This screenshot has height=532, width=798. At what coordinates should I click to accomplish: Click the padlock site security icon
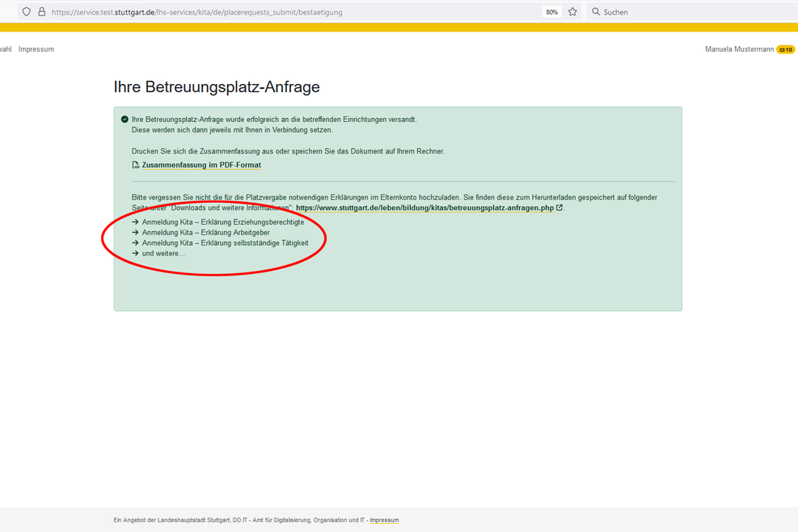41,12
